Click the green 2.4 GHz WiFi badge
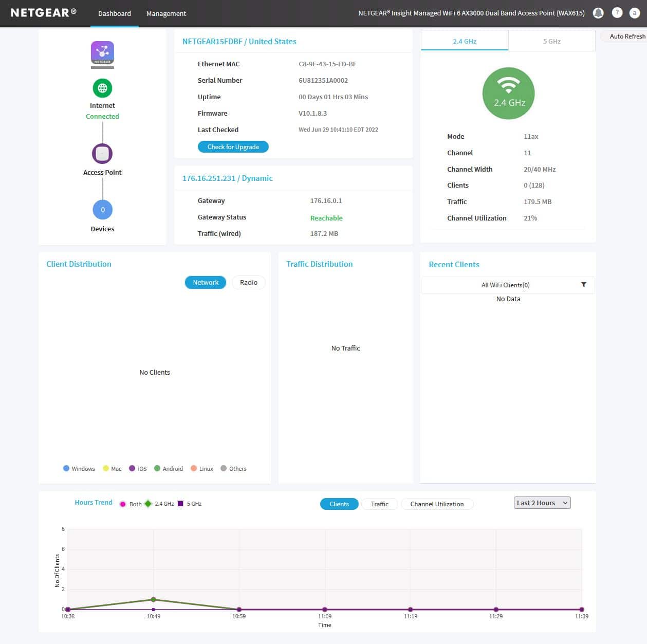The width and height of the screenshot is (647, 644). pos(508,94)
